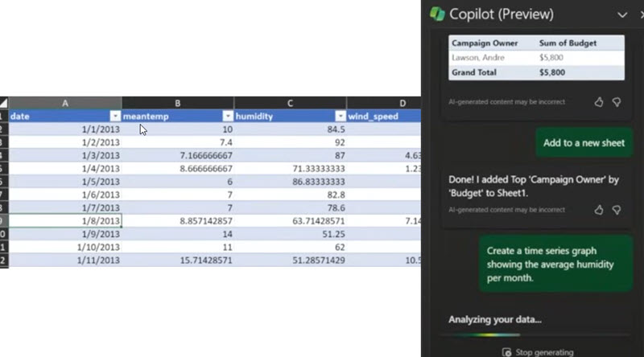Select meantemp cell 11
644x357 pixels.
(178, 247)
